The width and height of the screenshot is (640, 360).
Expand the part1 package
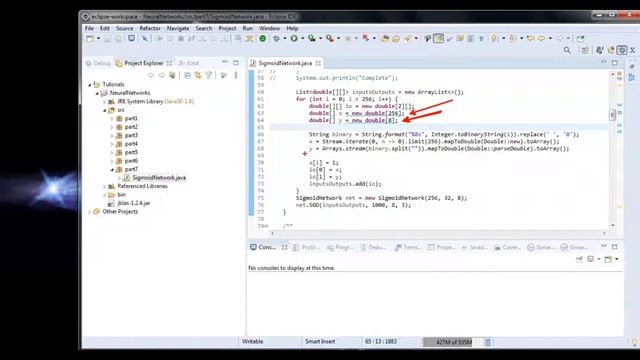pos(112,118)
